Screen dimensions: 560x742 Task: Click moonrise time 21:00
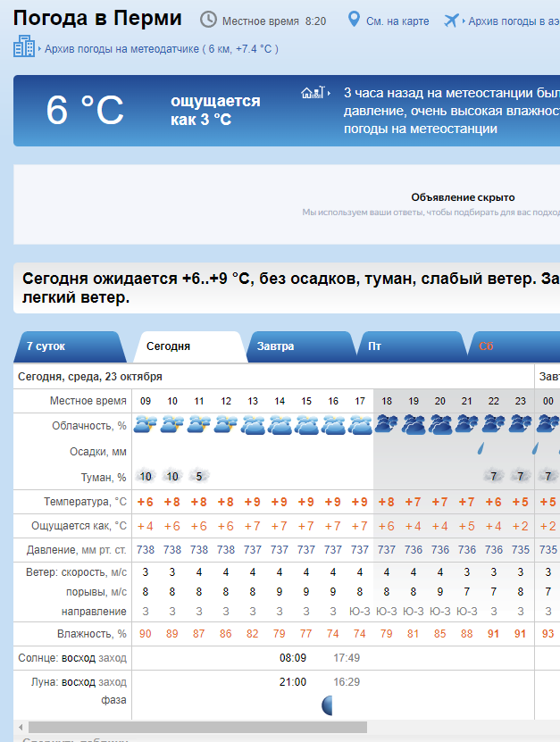(293, 682)
